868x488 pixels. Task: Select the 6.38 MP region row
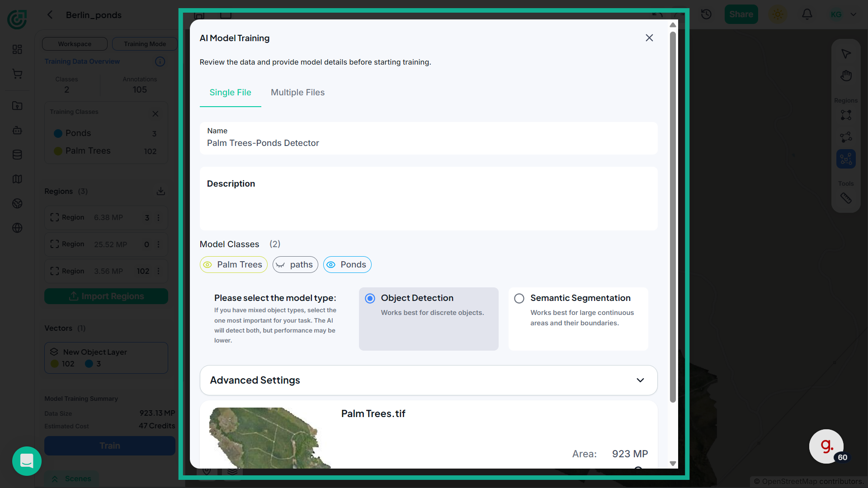[x=106, y=218]
